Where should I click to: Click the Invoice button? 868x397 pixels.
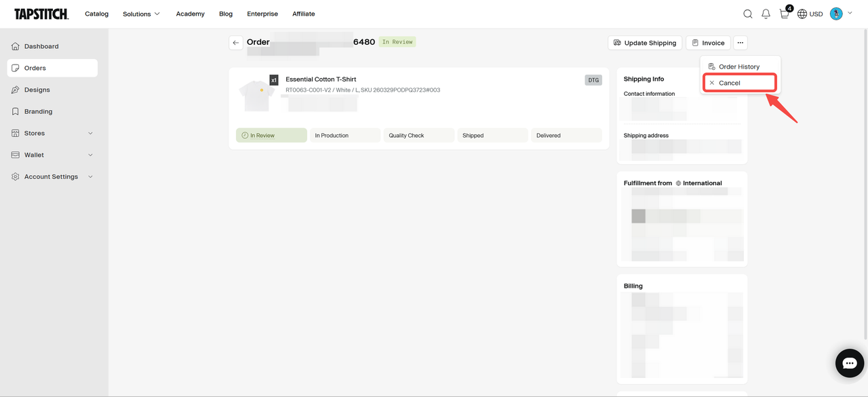point(708,43)
